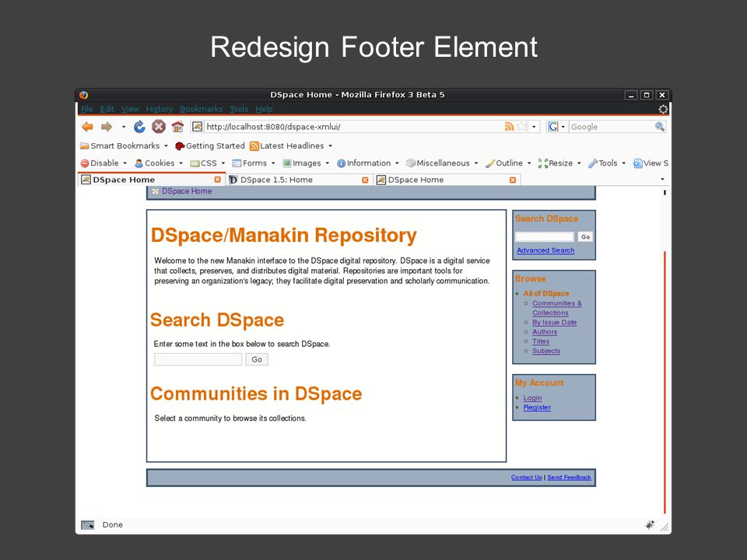Open the Information menu in Web Developer toolbar
Image resolution: width=747 pixels, height=560 pixels.
[368, 163]
